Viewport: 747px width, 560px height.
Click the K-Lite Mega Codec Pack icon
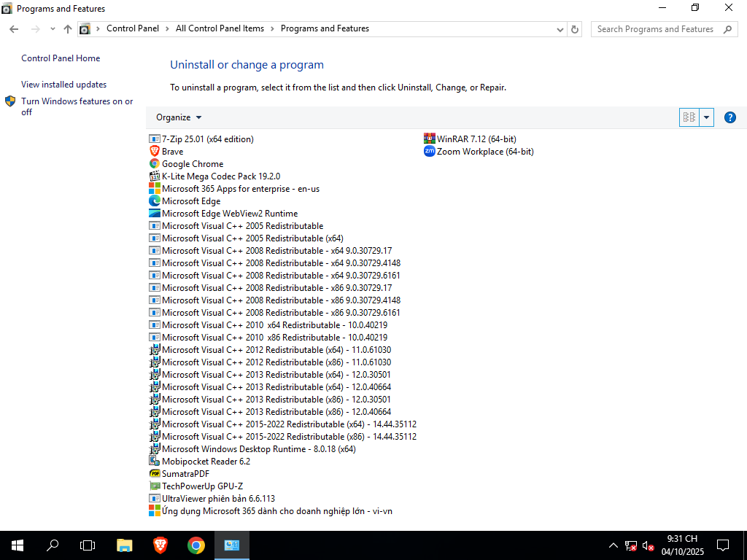pos(155,176)
